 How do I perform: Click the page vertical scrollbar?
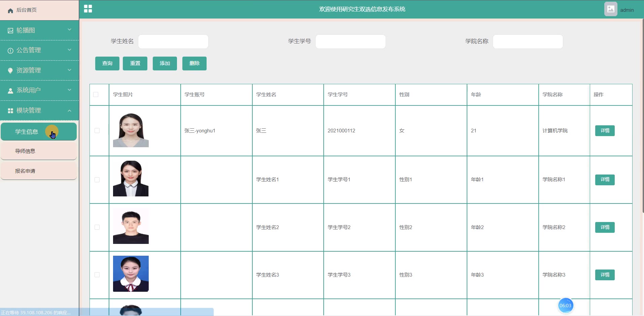(643, 116)
